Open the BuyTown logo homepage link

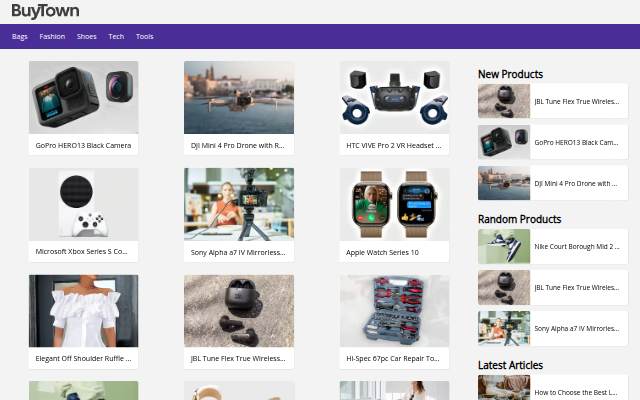click(45, 11)
